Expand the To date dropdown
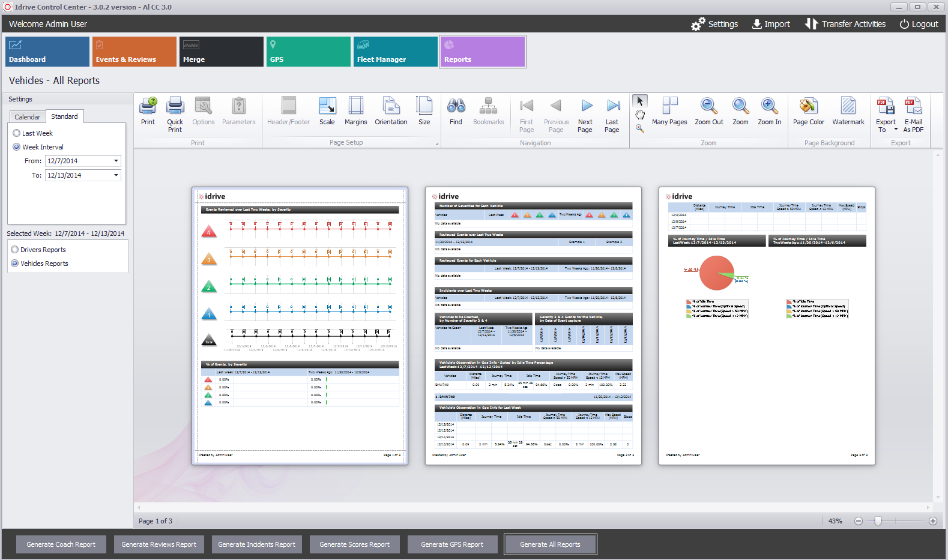 click(116, 175)
